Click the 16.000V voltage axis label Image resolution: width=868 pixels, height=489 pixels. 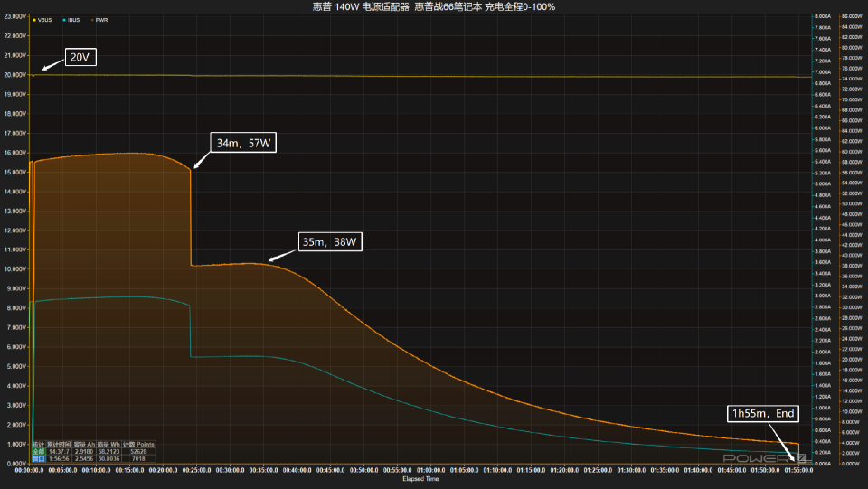(15, 153)
